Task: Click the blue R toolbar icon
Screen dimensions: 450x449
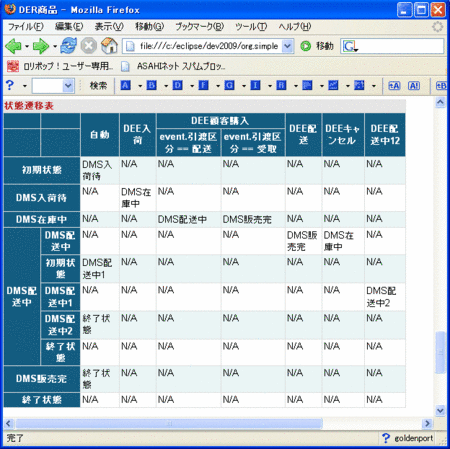Action: [281, 85]
